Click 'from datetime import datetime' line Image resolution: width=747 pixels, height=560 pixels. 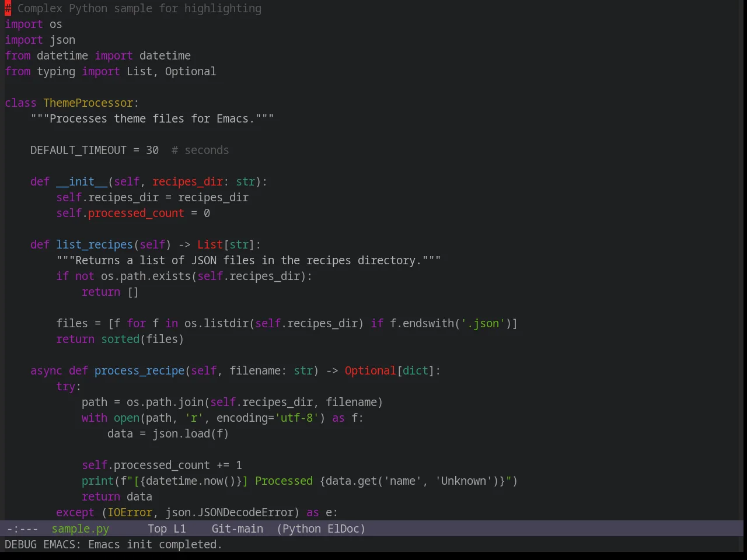point(97,55)
